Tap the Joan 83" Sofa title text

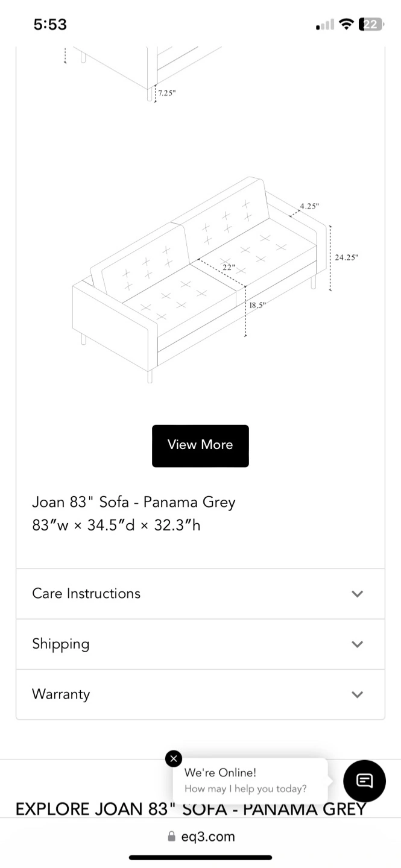tap(134, 502)
